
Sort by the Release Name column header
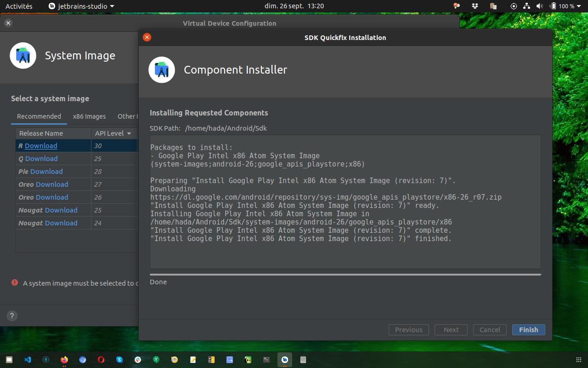53,133
